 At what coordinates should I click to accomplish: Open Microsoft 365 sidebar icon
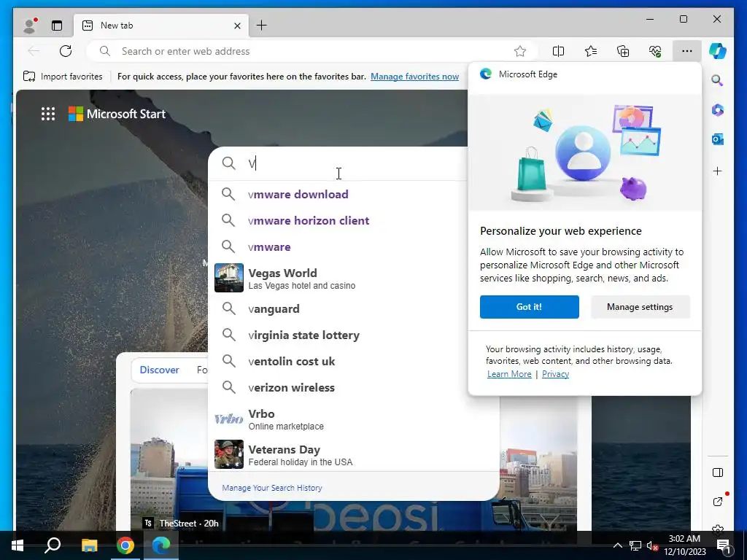point(718,110)
